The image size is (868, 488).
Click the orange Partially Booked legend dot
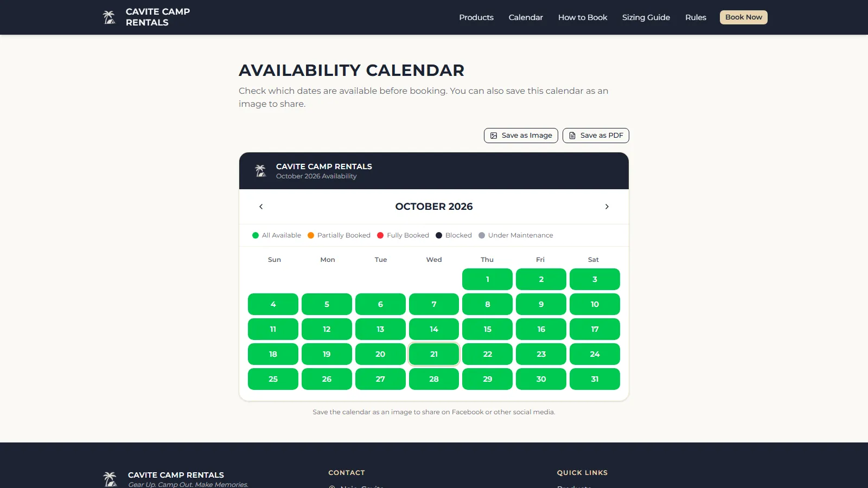click(x=311, y=235)
